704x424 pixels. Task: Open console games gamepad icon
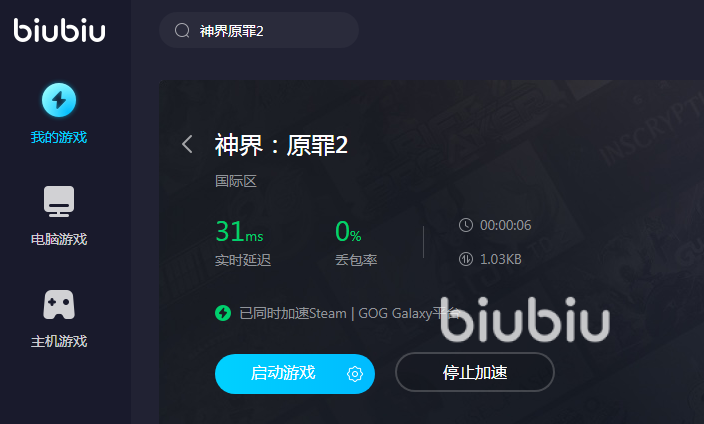click(59, 304)
